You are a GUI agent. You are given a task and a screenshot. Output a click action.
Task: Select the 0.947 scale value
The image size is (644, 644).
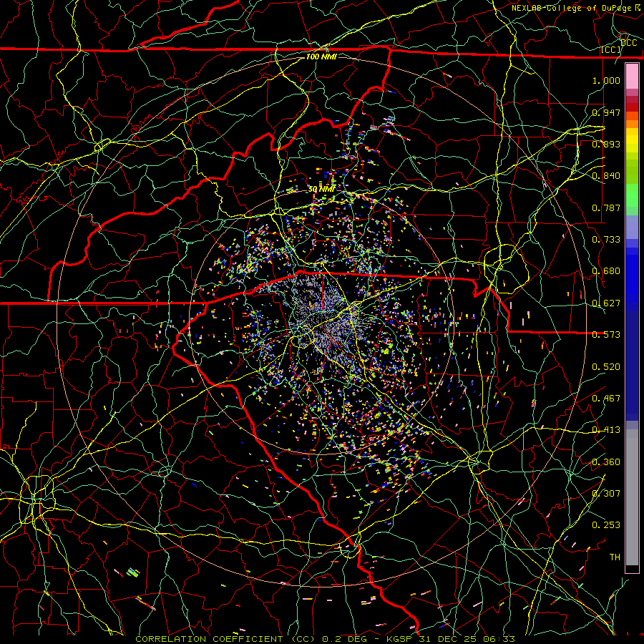[x=606, y=112]
